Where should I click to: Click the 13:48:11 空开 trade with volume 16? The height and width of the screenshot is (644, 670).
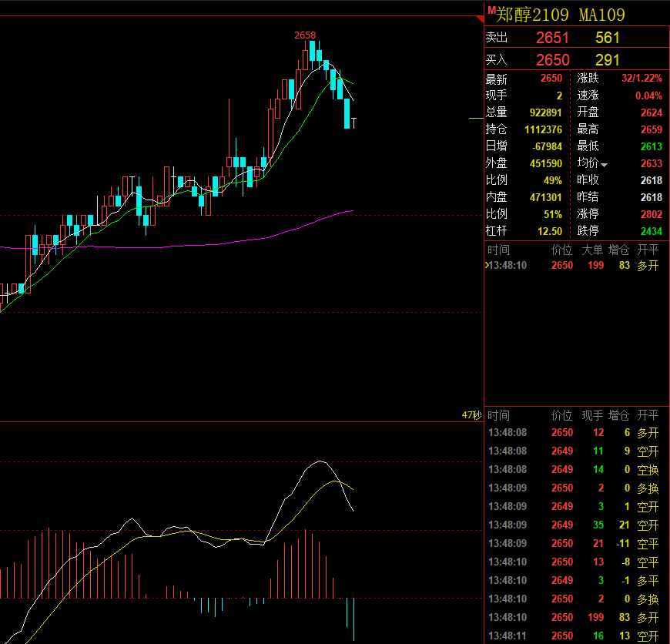(574, 636)
